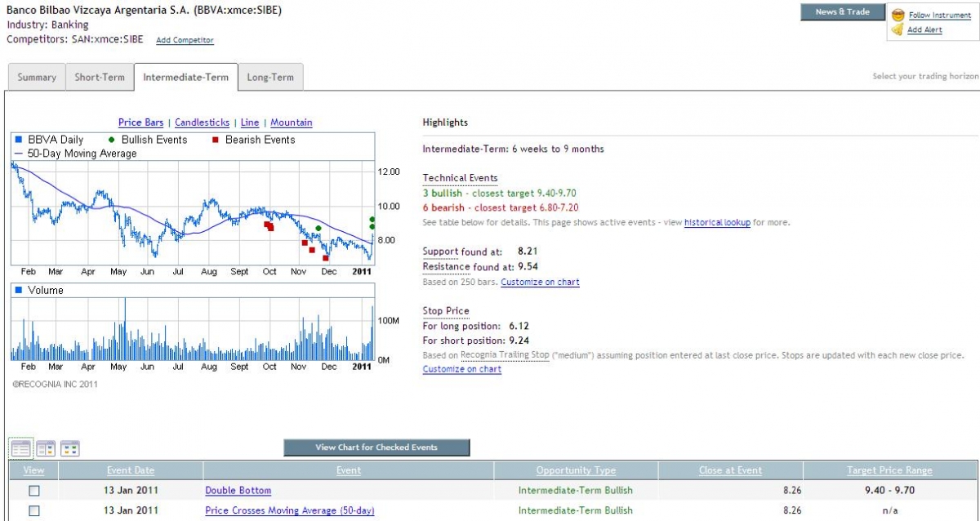Click the 6 bearish closest target text
This screenshot has height=521, width=980.
[500, 208]
